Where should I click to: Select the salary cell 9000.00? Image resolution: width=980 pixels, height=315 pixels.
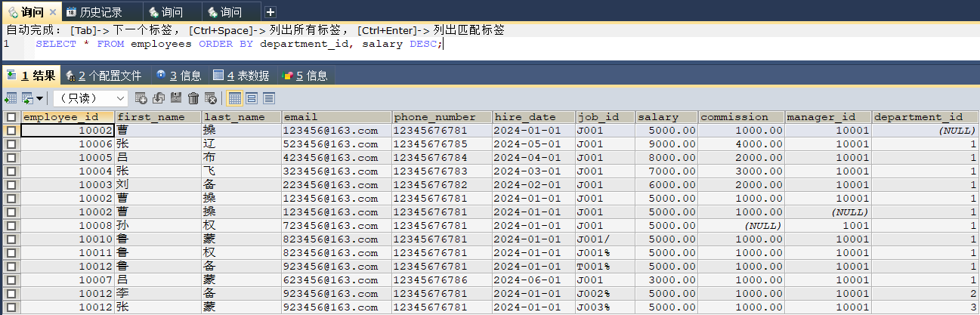(x=666, y=144)
